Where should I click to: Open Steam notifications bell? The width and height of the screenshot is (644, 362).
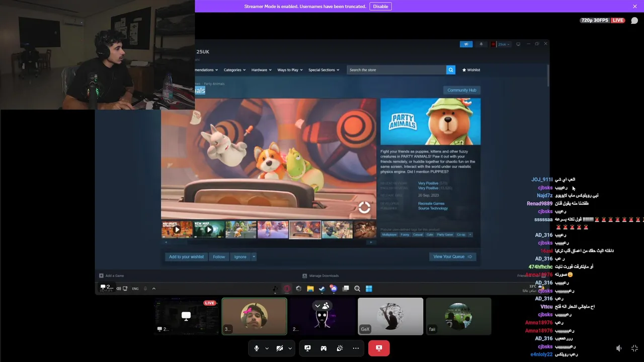pos(481,44)
